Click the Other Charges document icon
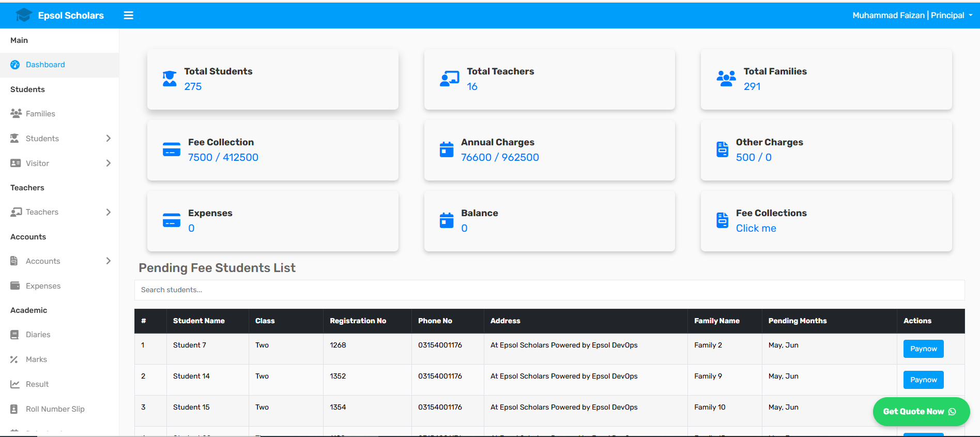This screenshot has height=437, width=980. click(x=722, y=149)
